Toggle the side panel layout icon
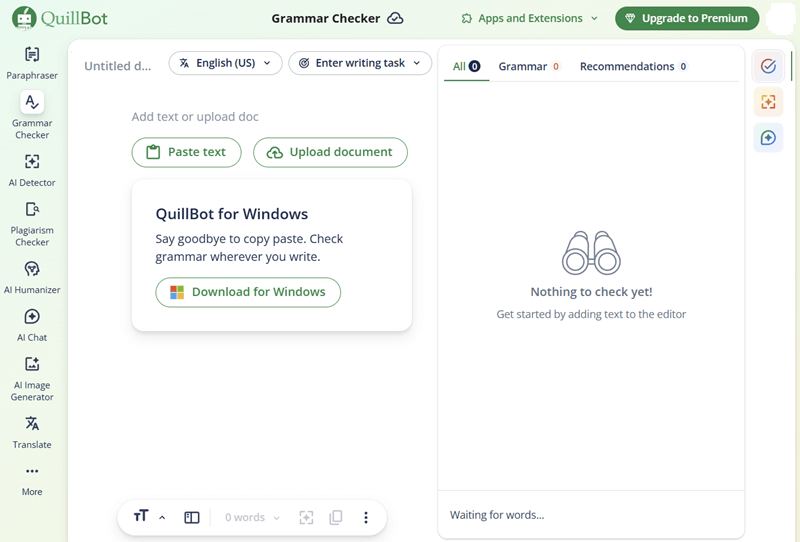 tap(191, 518)
